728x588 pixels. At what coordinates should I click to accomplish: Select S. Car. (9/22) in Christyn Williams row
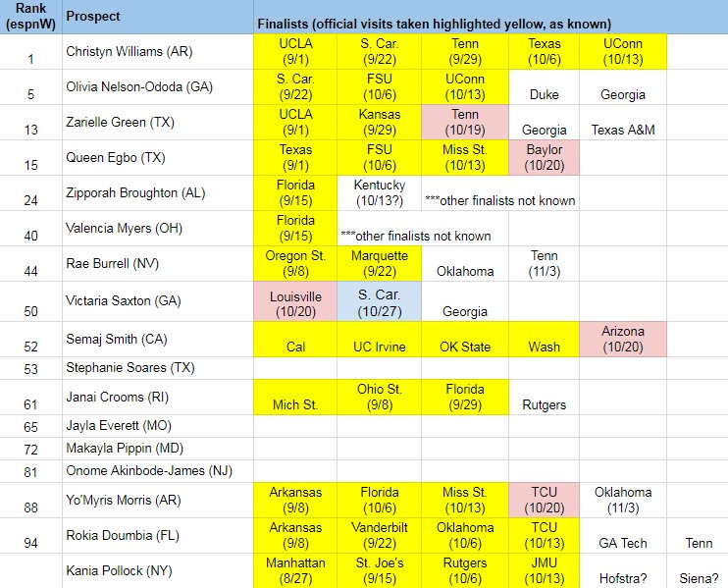(x=380, y=52)
